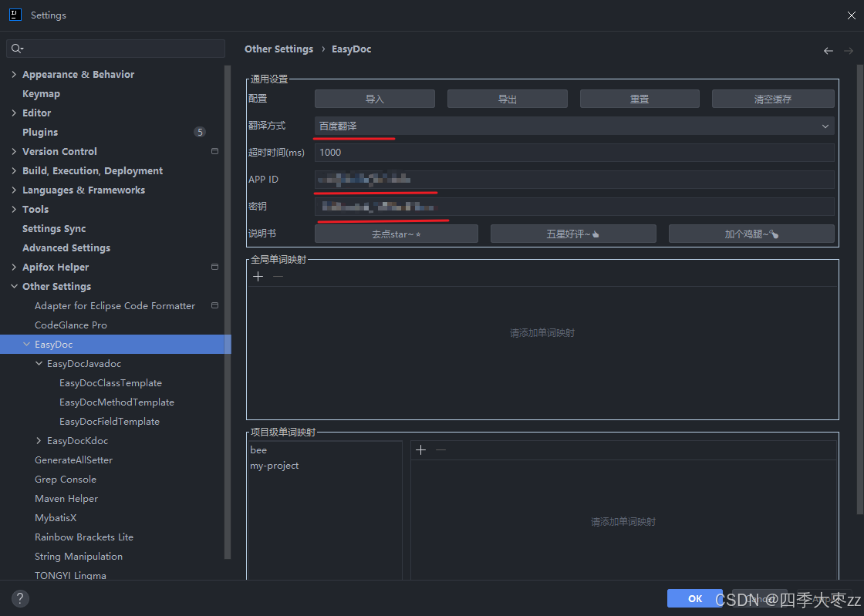The width and height of the screenshot is (864, 616).
Task: Expand Languages & Frameworks
Action: [x=14, y=190]
